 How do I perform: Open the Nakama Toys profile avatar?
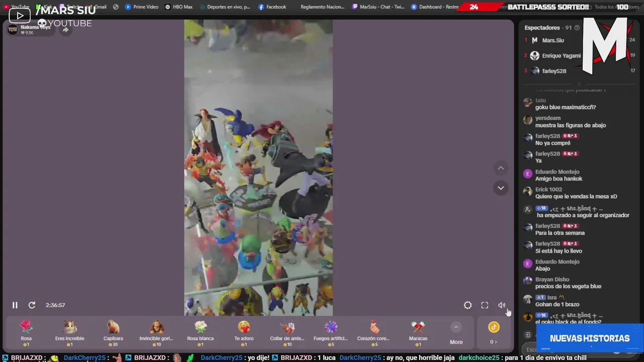pos(13,29)
